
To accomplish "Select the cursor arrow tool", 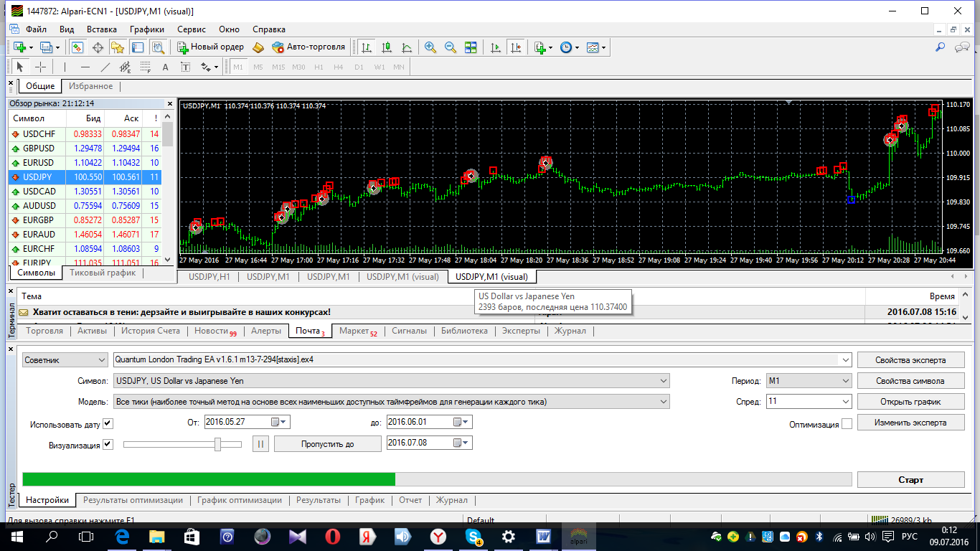I will pyautogui.click(x=20, y=67).
